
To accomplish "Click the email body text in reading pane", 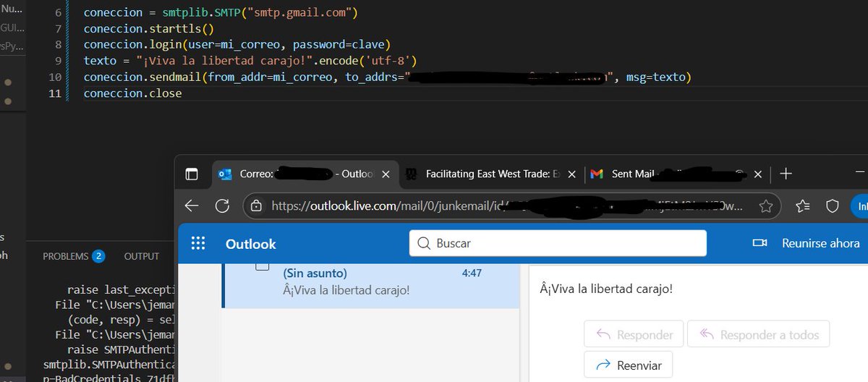I will click(x=606, y=289).
